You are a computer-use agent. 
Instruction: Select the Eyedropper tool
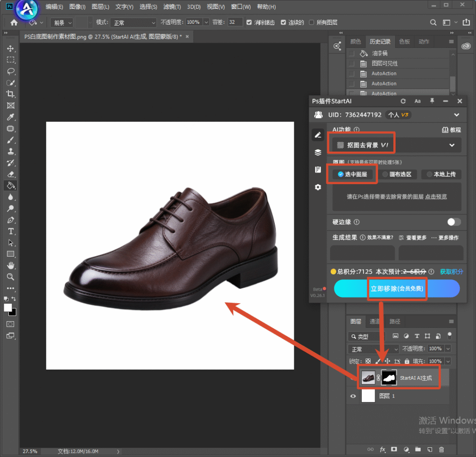(11, 117)
